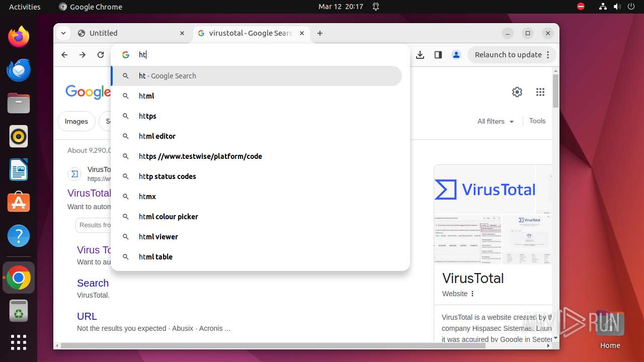Open the Search sitelink result

pos(93,283)
